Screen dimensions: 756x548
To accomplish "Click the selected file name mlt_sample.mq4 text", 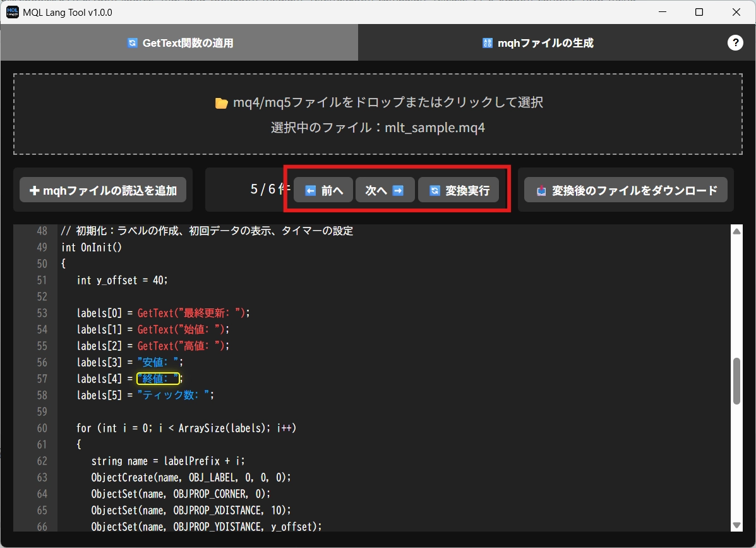I will pyautogui.click(x=435, y=128).
